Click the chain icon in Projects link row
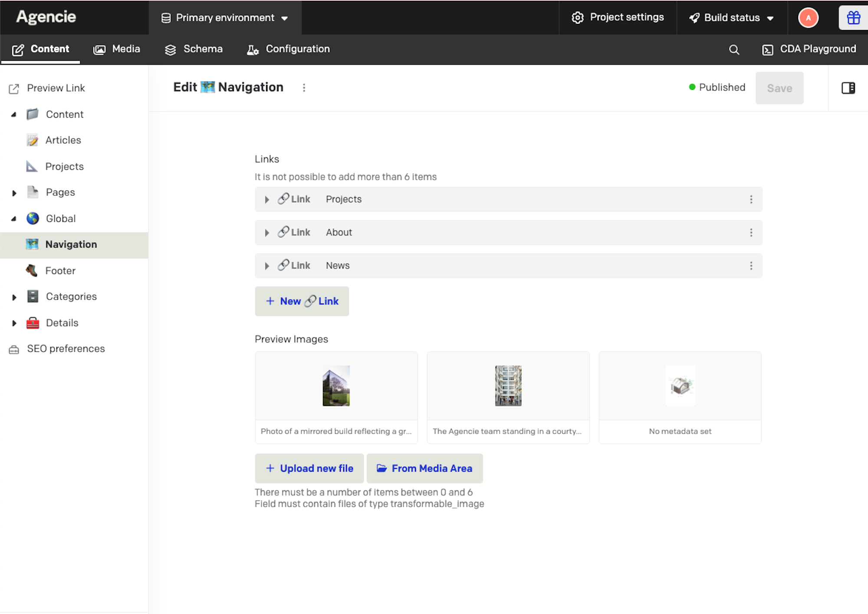868x614 pixels. 283,198
